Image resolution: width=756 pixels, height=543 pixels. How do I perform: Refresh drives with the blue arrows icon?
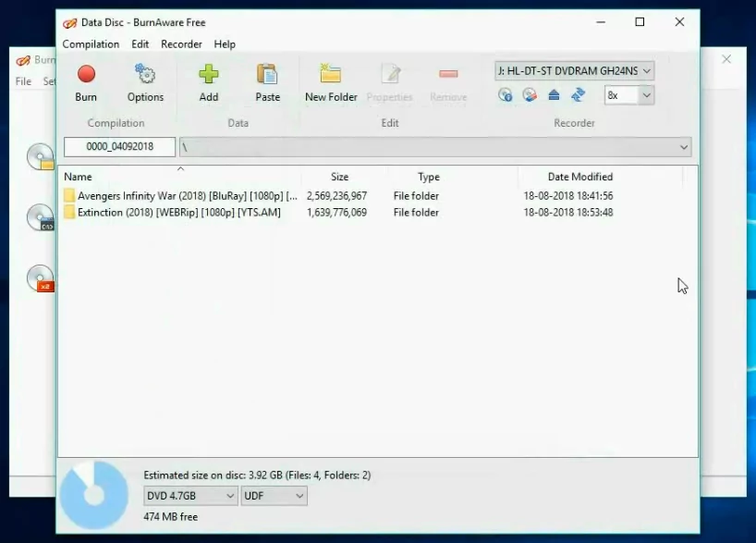(x=578, y=94)
